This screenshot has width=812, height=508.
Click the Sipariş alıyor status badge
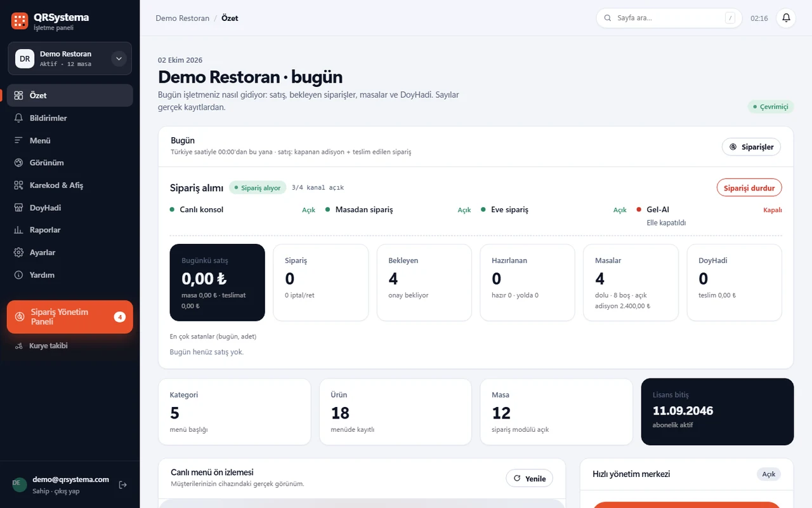point(258,188)
